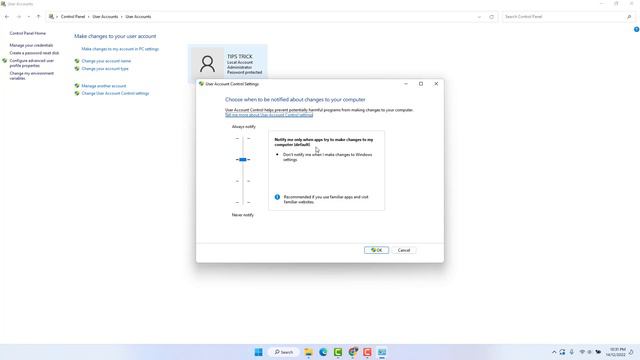This screenshot has height=360, width=640.
Task: Expand the address bar history dropdown
Action: click(x=479, y=17)
